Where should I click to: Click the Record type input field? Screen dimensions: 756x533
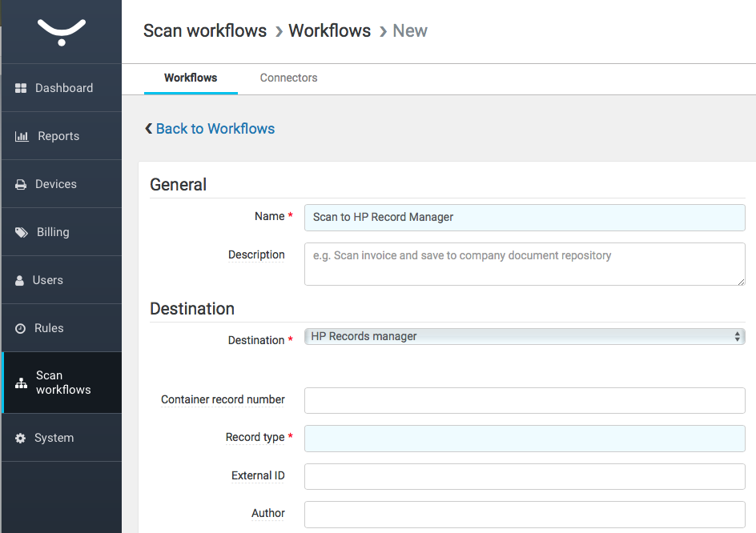[525, 438]
